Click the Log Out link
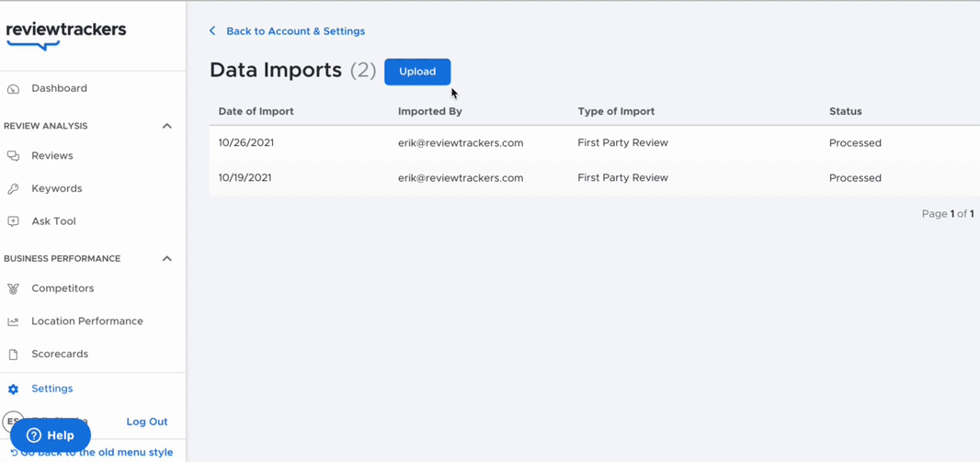This screenshot has width=980, height=462. click(x=147, y=422)
